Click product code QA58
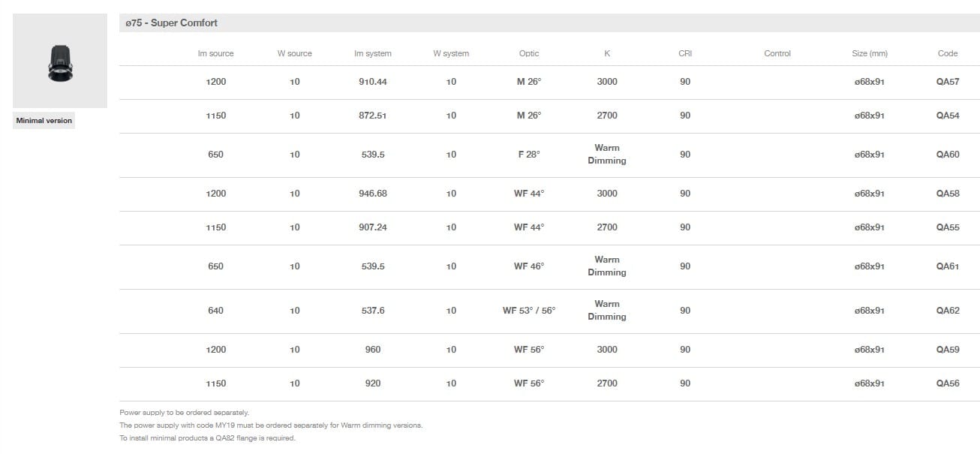The width and height of the screenshot is (980, 454). (x=948, y=194)
